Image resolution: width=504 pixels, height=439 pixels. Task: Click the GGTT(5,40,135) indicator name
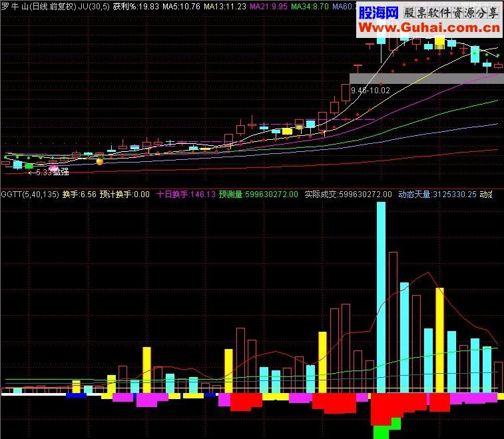pyautogui.click(x=30, y=195)
